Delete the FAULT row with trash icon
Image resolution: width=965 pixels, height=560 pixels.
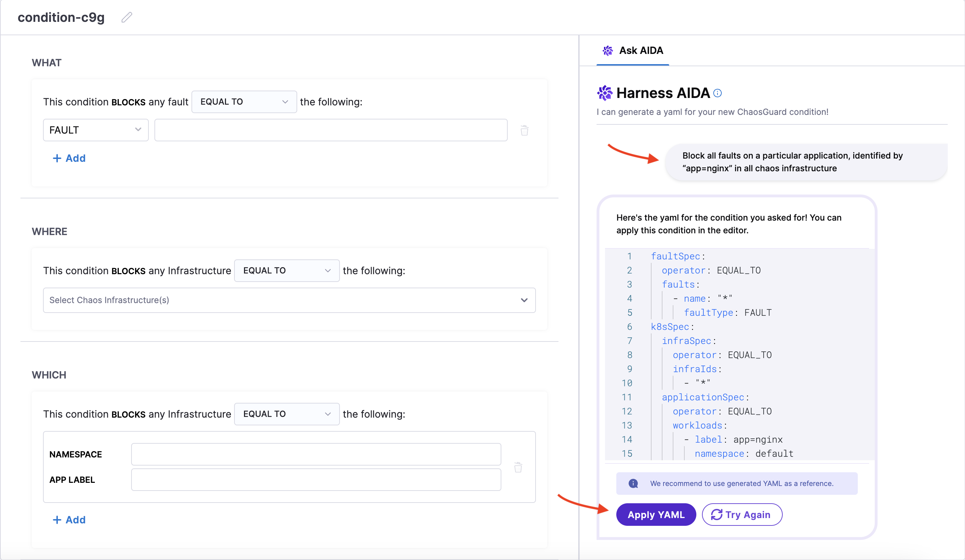(x=524, y=130)
